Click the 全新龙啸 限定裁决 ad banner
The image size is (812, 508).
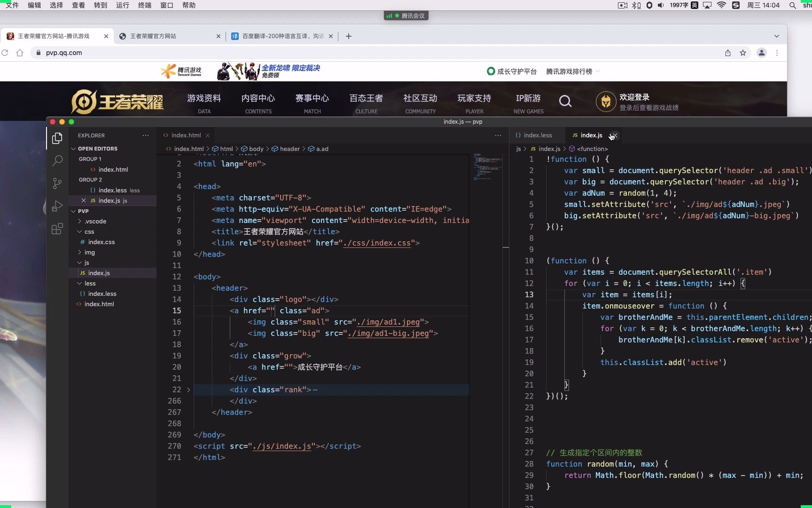[x=268, y=71]
